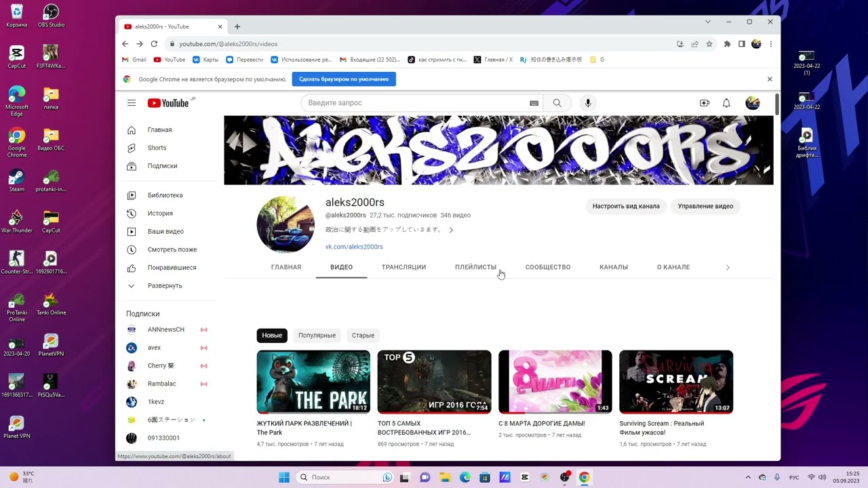Select Популярные sort chip
The height and width of the screenshot is (488, 868).
(317, 335)
